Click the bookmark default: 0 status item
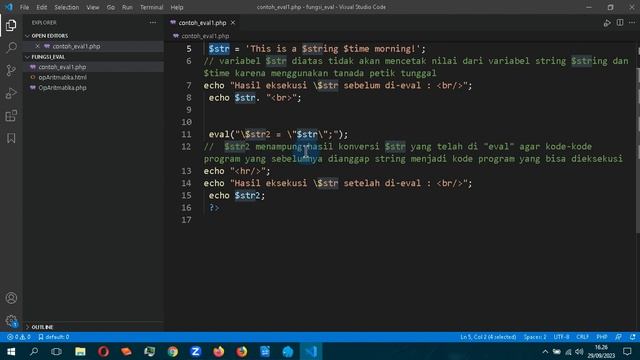Viewport: 640px width, 360px height. tap(53, 337)
